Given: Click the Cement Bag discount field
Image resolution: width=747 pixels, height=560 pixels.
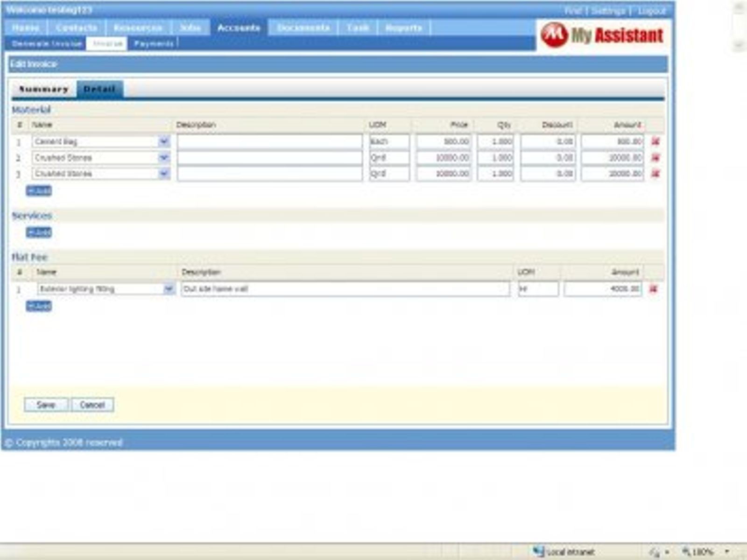Looking at the screenshot, I should click(548, 141).
